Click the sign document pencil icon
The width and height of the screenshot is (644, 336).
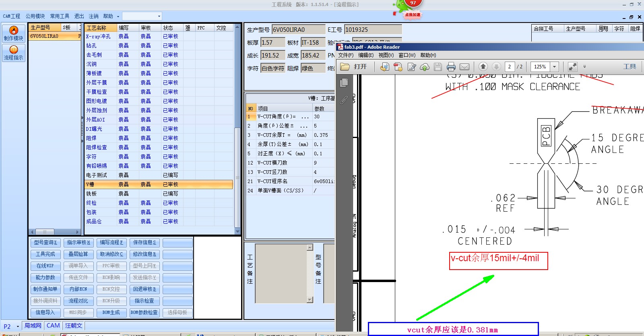(411, 67)
